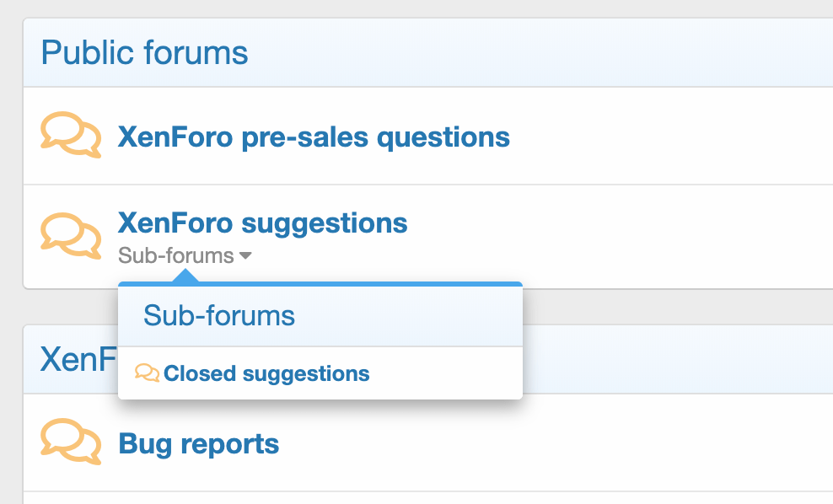
Task: Open the XenForo suggestions forum title
Action: click(x=262, y=223)
